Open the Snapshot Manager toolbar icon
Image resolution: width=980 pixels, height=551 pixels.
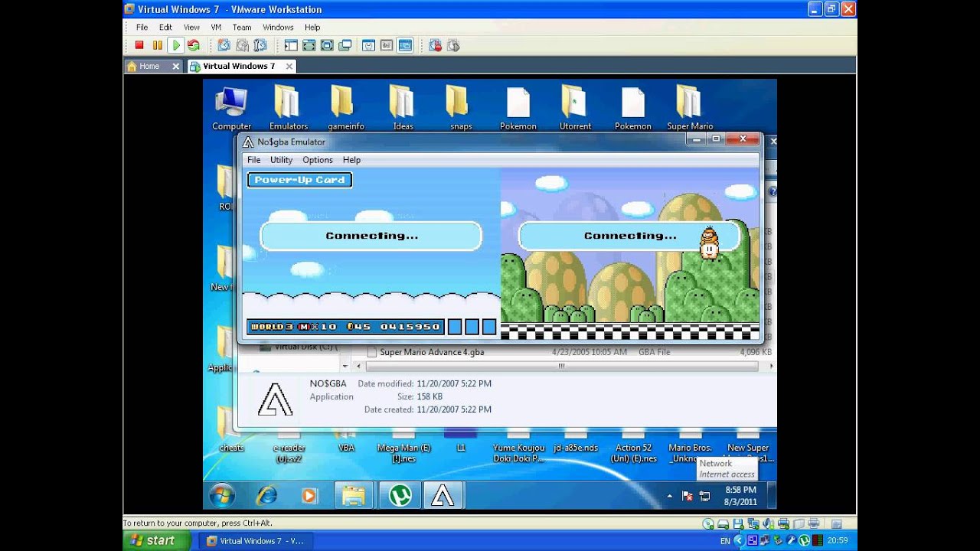[x=260, y=46]
